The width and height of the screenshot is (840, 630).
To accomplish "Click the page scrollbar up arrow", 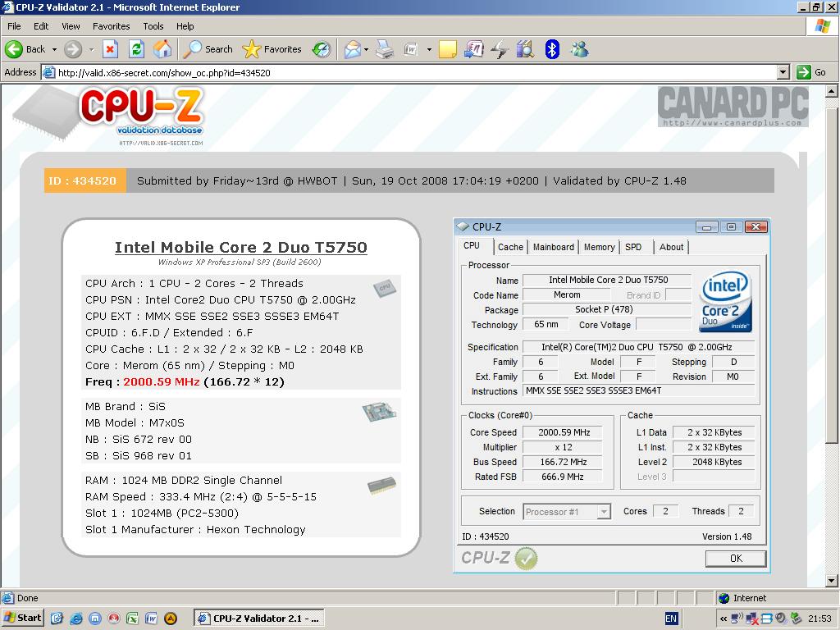I will coord(831,91).
